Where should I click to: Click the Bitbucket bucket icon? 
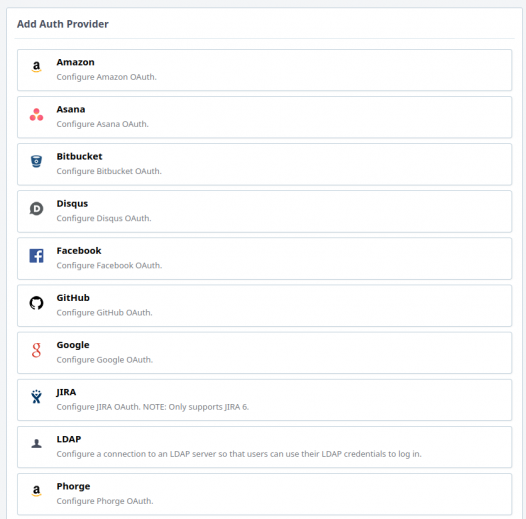pyautogui.click(x=36, y=161)
